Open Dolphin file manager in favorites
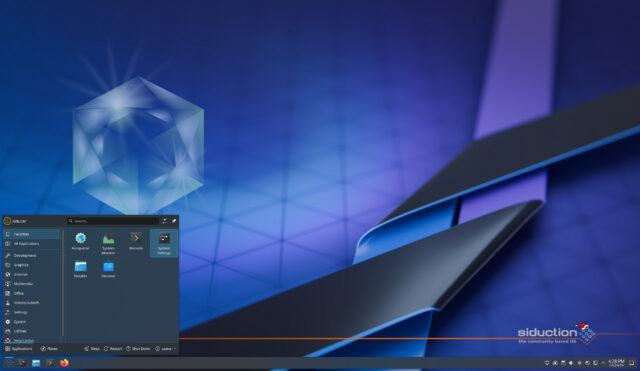This screenshot has width=640, height=371. pyautogui.click(x=80, y=269)
